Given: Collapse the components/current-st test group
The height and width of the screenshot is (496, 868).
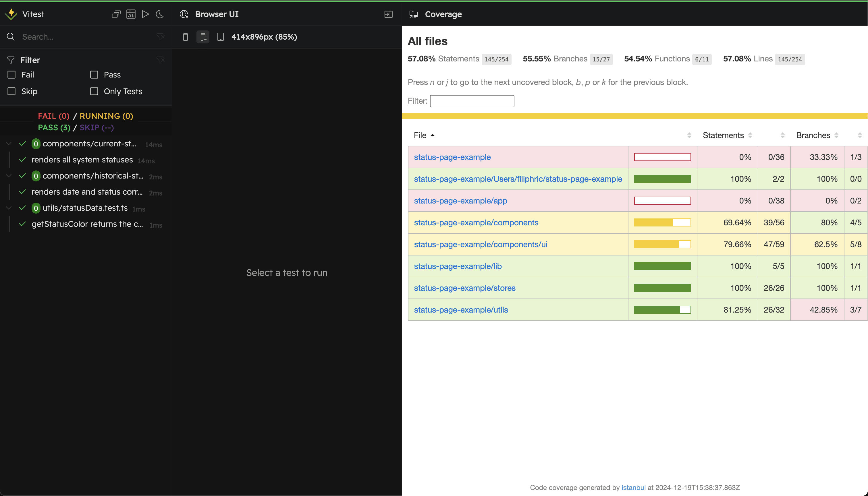Looking at the screenshot, I should pyautogui.click(x=8, y=144).
